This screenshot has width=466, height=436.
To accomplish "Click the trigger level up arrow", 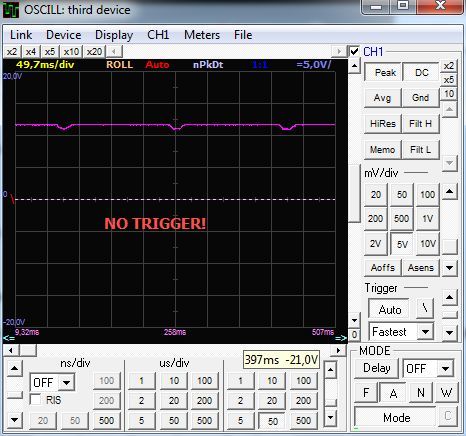I will click(x=450, y=297).
